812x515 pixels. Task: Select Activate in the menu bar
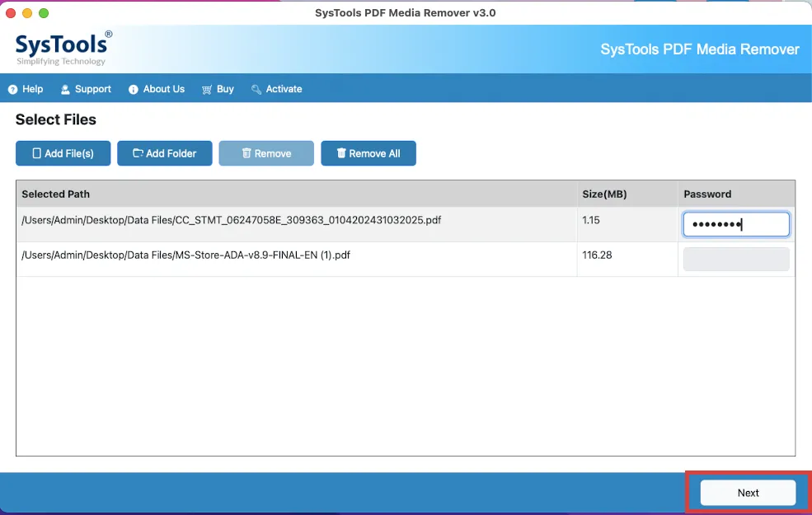pos(276,89)
